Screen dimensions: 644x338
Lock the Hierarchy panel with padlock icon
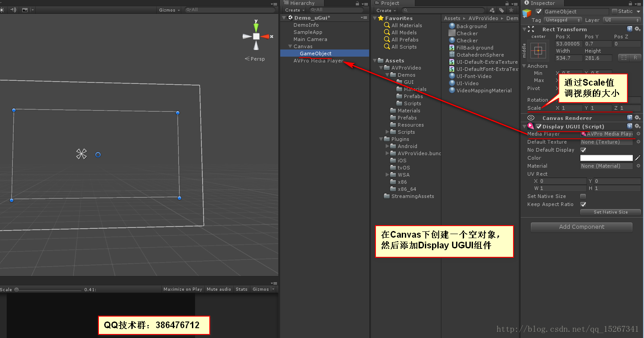pos(358,4)
